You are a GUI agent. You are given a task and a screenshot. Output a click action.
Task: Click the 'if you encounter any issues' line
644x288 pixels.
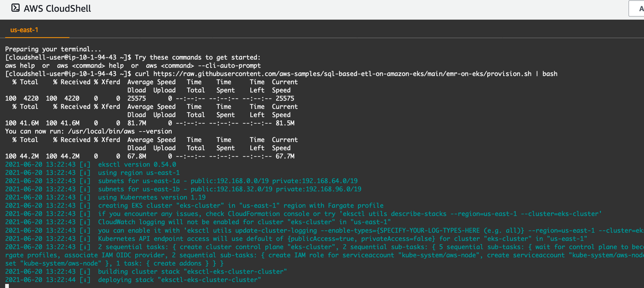304,214
